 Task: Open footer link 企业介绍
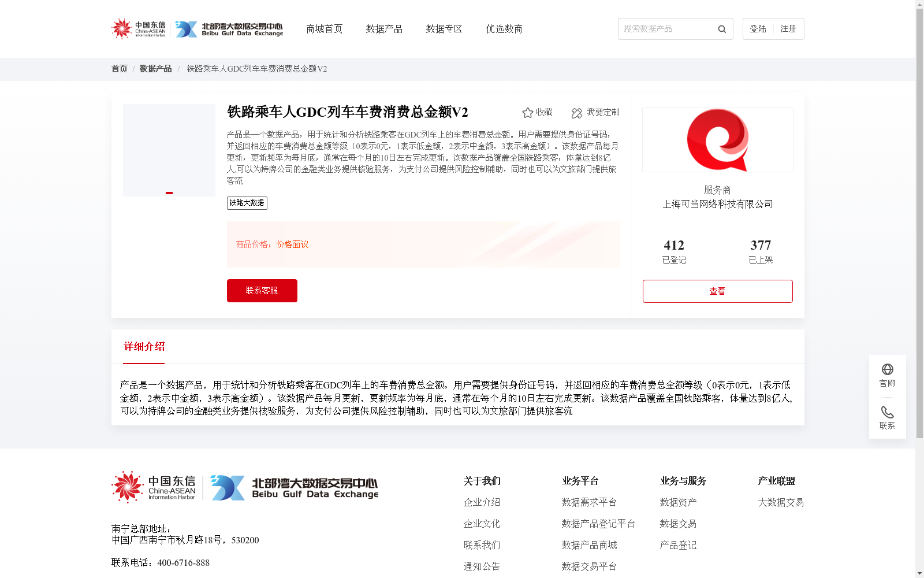482,502
